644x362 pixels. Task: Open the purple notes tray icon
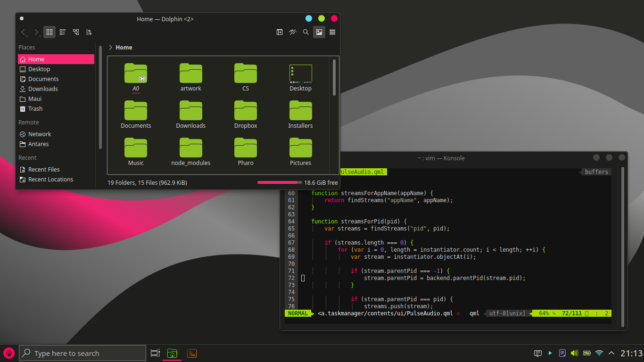[562, 353]
